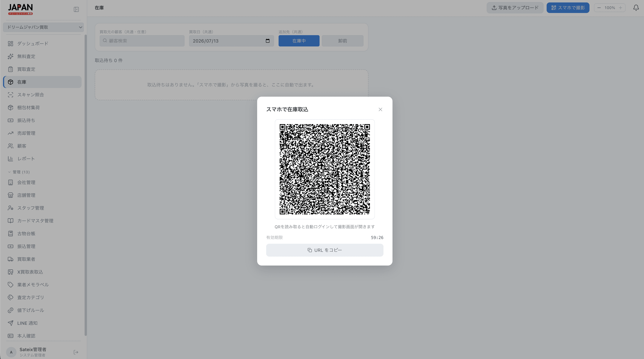
Task: Click the 振込管理 banknote icon
Action: pyautogui.click(x=11, y=246)
